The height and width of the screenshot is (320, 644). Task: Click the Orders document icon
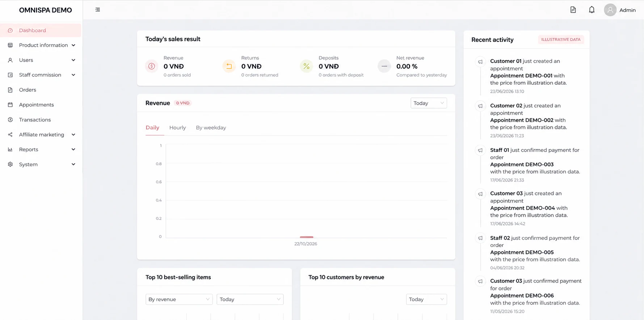click(10, 90)
